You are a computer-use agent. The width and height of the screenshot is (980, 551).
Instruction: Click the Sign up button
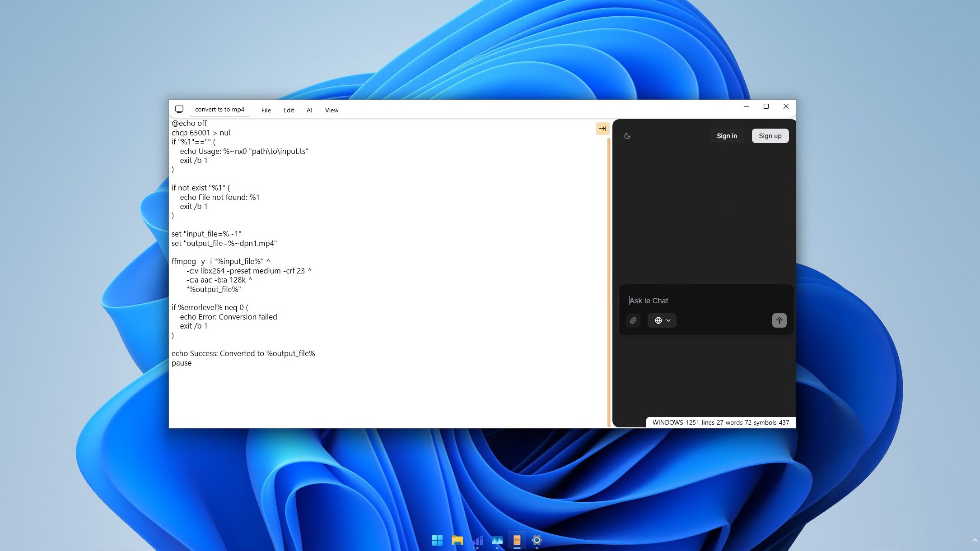tap(770, 136)
